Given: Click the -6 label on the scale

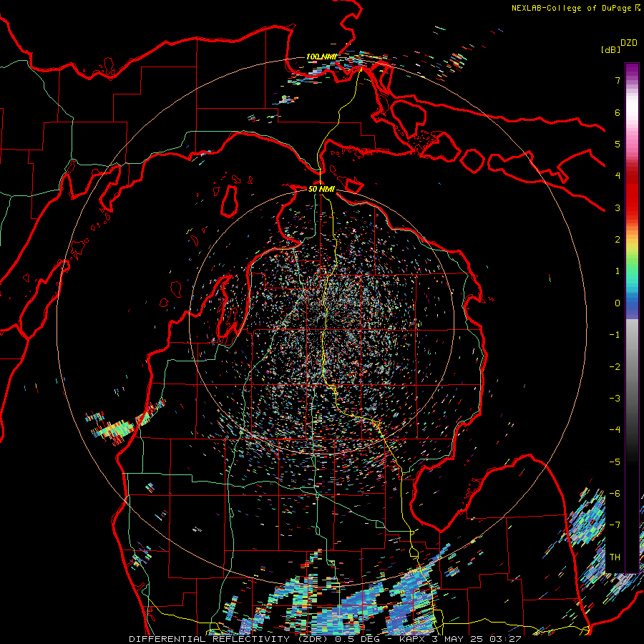Looking at the screenshot, I should [x=615, y=493].
